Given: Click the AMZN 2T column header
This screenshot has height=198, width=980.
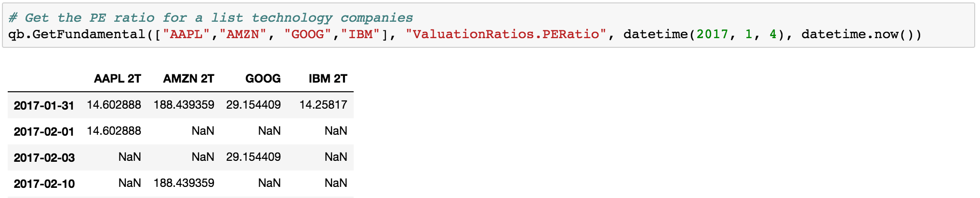Looking at the screenshot, I should (188, 79).
